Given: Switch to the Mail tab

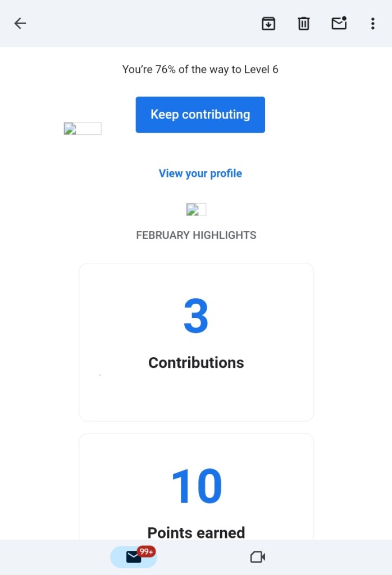Looking at the screenshot, I should click(x=133, y=556).
